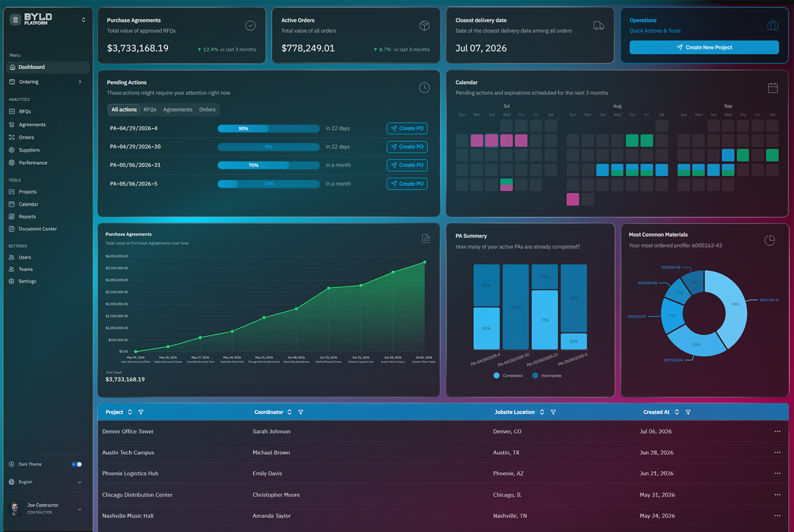Click the pie chart icon in Most Common Materials
Viewport: 794px width, 532px height.
tap(770, 240)
